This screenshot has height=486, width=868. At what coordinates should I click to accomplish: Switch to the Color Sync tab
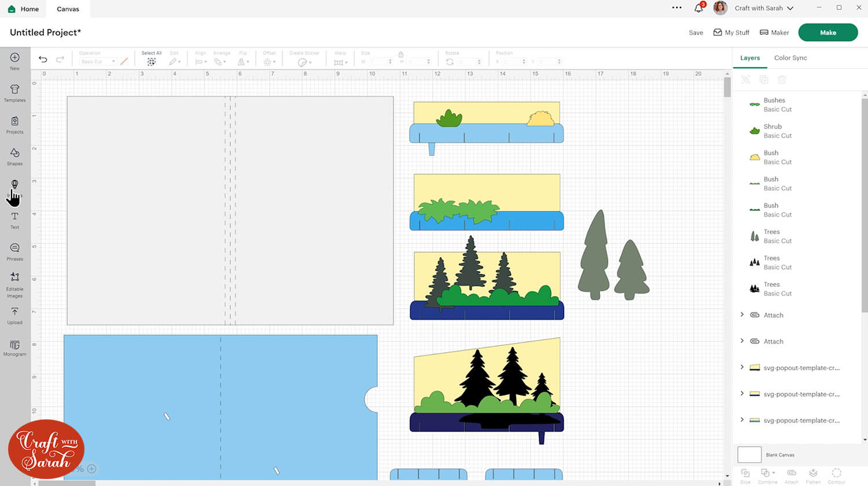pos(790,58)
